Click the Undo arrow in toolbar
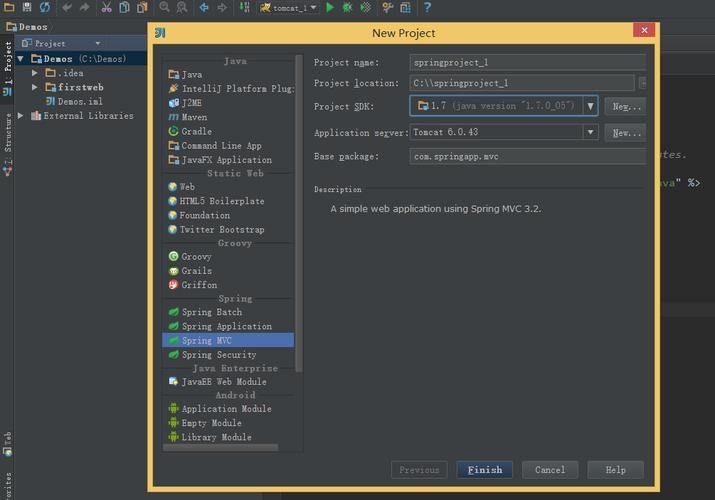 coord(67,7)
